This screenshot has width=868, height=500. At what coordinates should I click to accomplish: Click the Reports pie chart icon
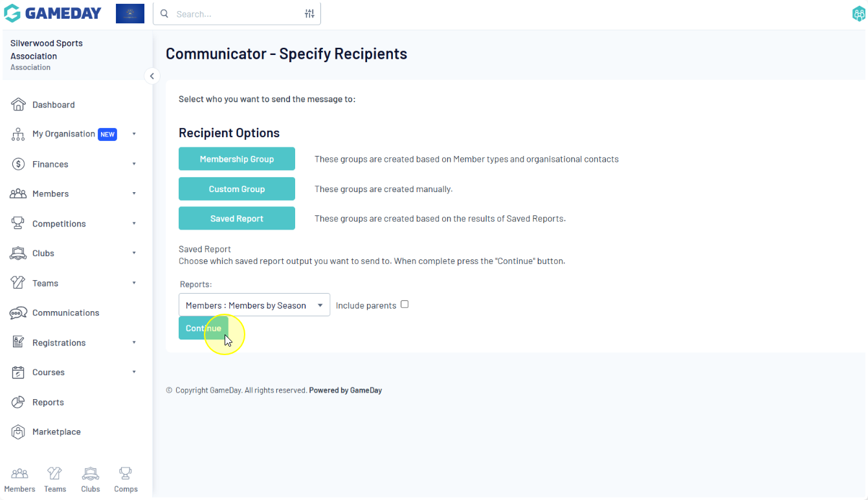(x=18, y=402)
